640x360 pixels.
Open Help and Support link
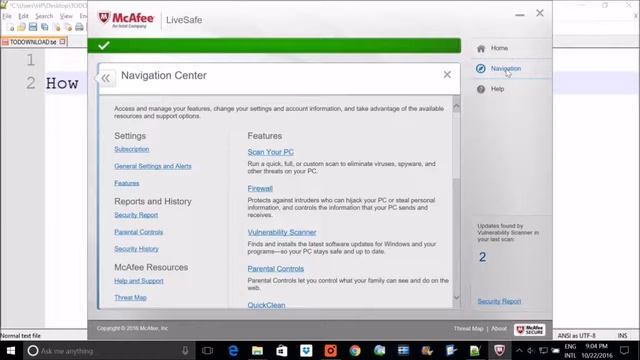point(139,281)
